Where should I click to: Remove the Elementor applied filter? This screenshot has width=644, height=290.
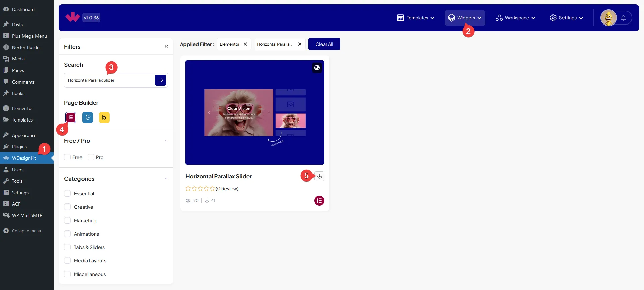[x=245, y=44]
